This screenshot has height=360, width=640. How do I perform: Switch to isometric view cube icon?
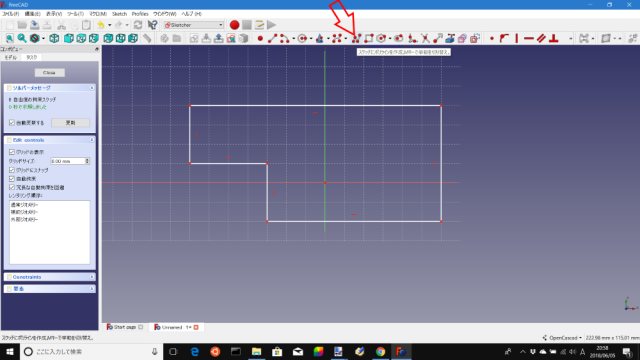tap(54, 38)
